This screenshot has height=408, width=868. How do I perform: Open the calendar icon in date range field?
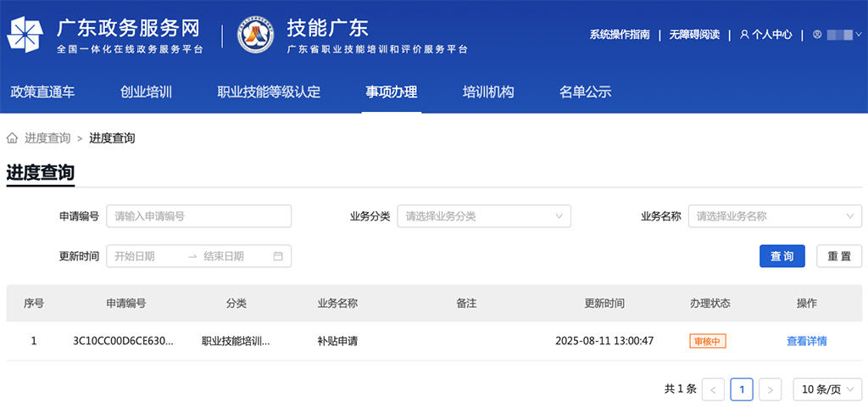(278, 256)
